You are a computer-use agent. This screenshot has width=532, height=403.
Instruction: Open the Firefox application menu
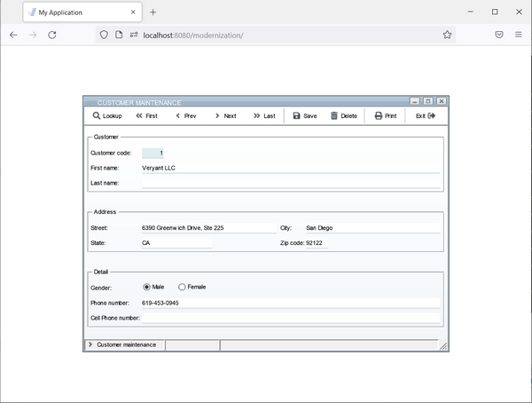518,35
